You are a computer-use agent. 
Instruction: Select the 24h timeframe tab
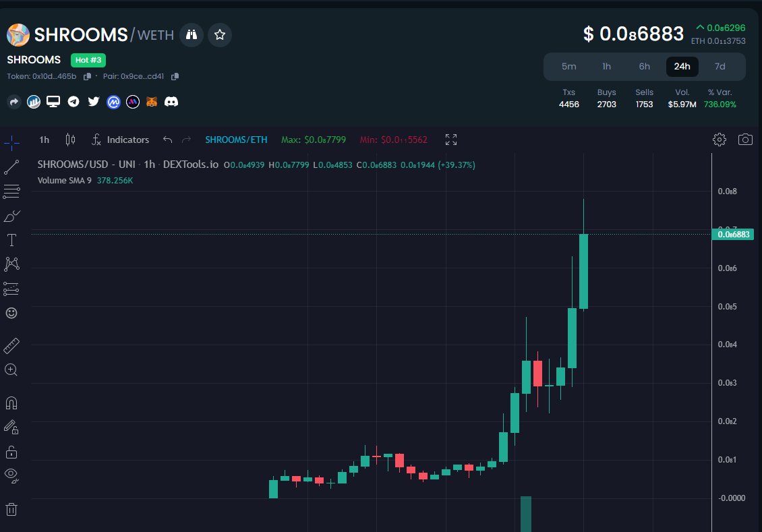pyautogui.click(x=682, y=67)
